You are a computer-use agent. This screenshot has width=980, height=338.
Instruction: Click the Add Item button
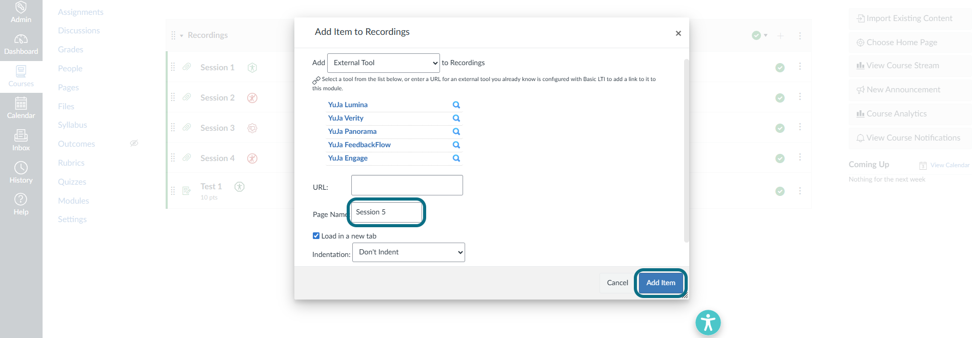point(661,283)
